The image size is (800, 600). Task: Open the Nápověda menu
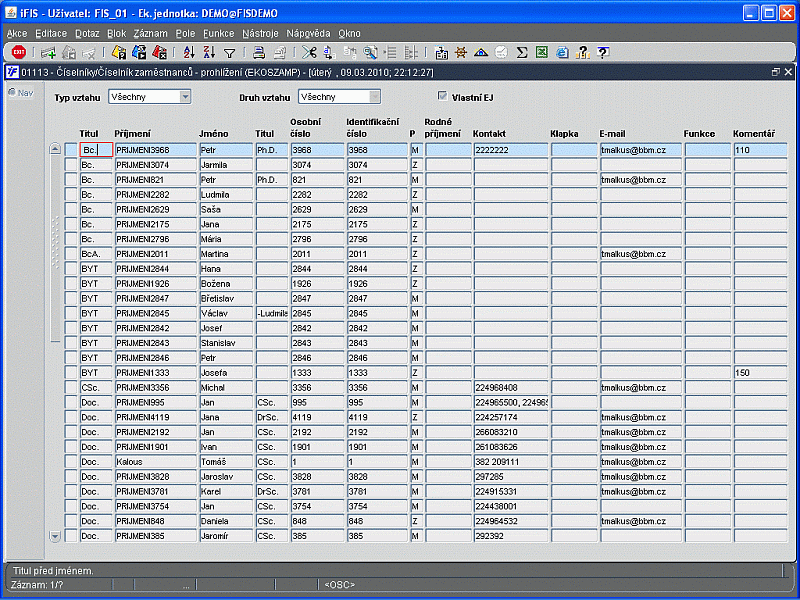pos(307,33)
